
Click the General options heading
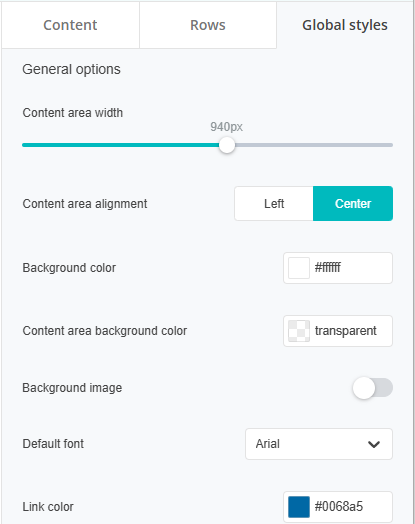(x=72, y=69)
